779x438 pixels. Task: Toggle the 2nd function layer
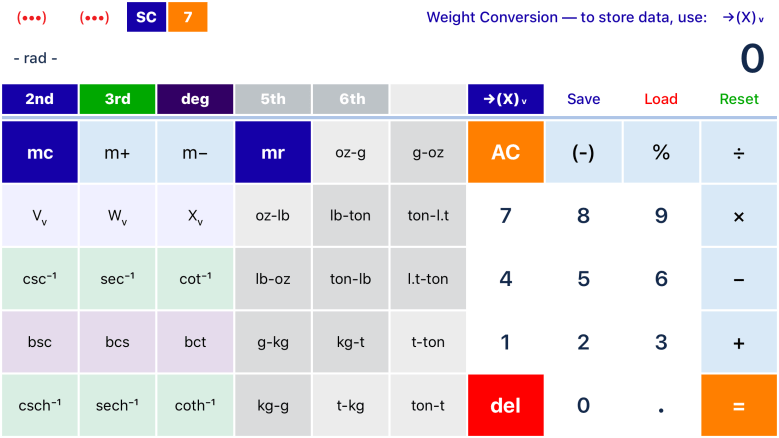(39, 99)
